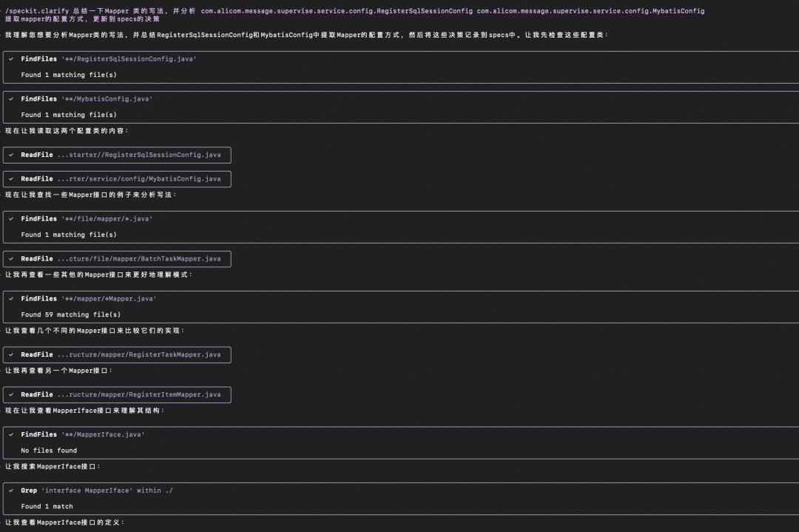Click the line '现在让我查看MapperIface接口来理解其结构:'
Viewport: 799px width, 532px height.
[84, 411]
